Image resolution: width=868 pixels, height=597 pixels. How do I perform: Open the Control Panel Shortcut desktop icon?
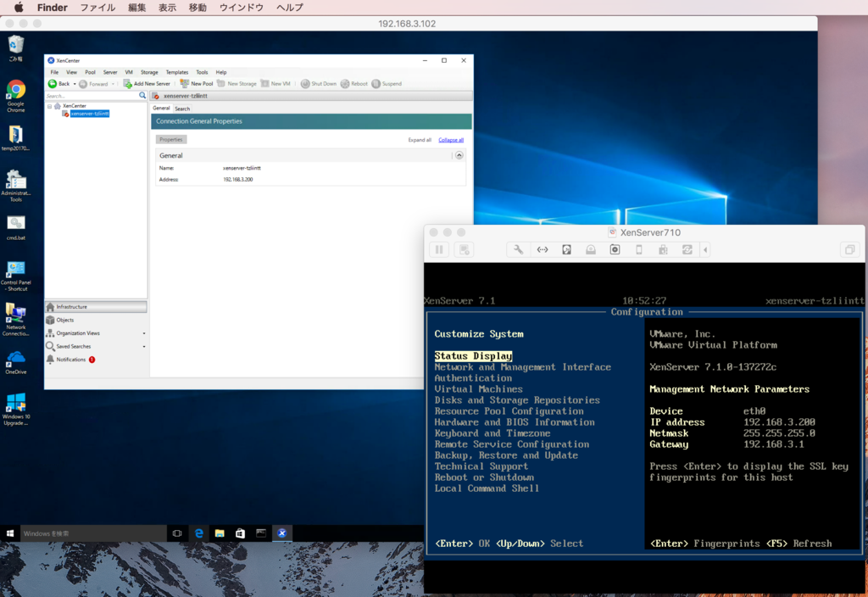[x=15, y=276]
